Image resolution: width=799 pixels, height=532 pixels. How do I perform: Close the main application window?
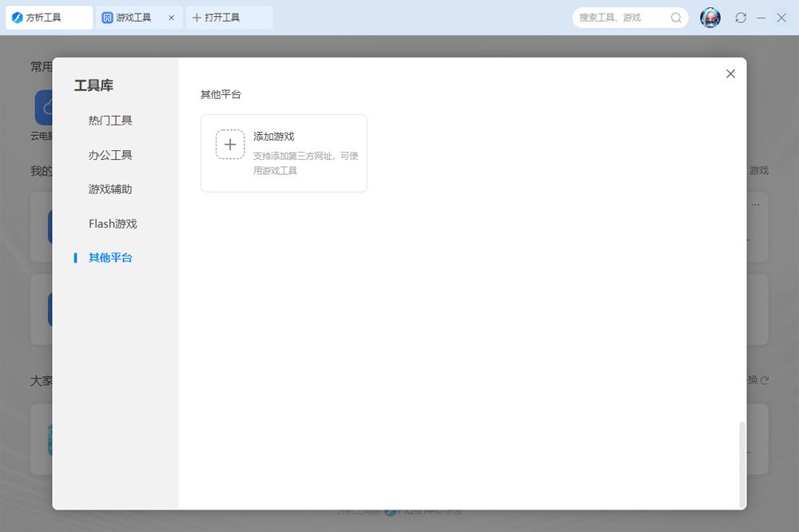tap(781, 18)
